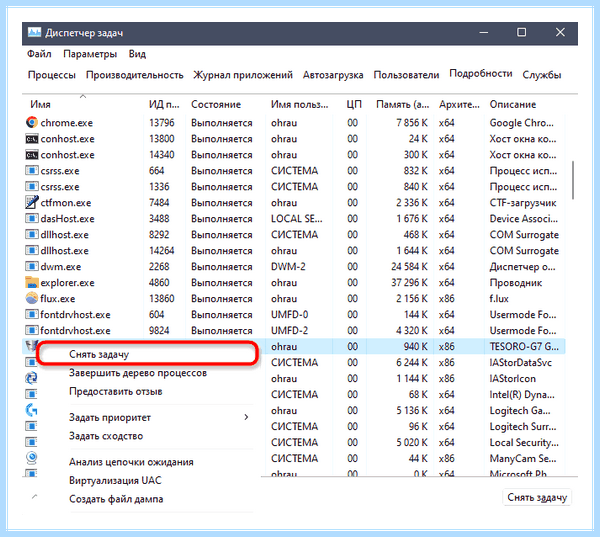Click the flux.exe process icon

tap(32, 298)
